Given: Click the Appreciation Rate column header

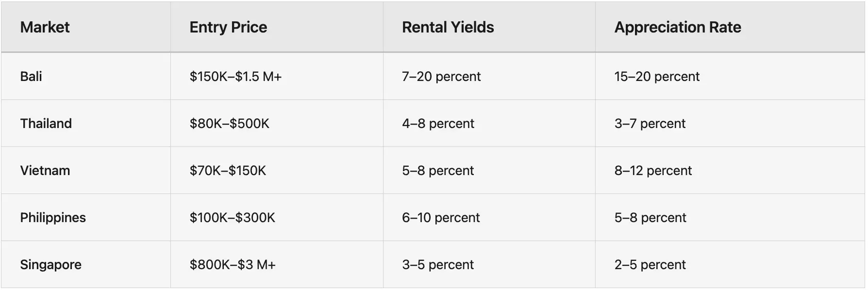Looking at the screenshot, I should point(677,27).
